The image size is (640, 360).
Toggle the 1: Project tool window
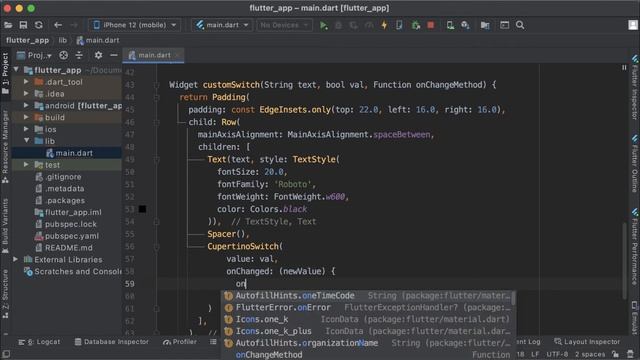[5, 73]
